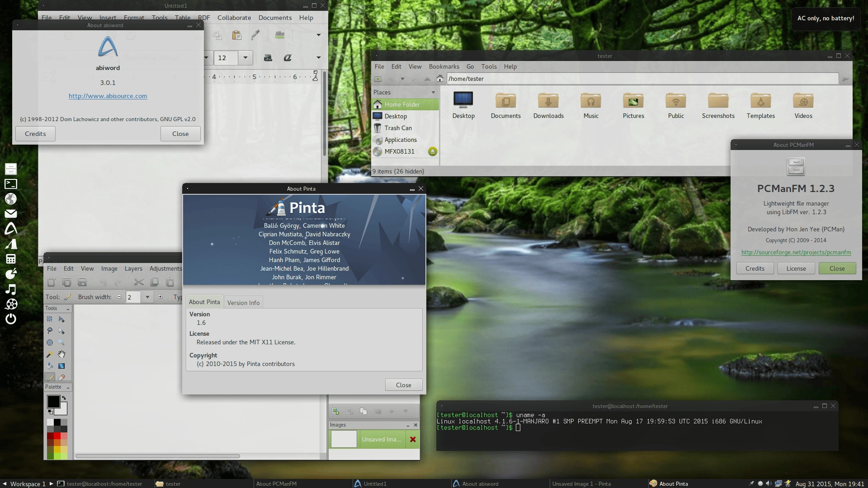Open the web browser globe in the dock
The height and width of the screenshot is (488, 868).
tap(11, 199)
